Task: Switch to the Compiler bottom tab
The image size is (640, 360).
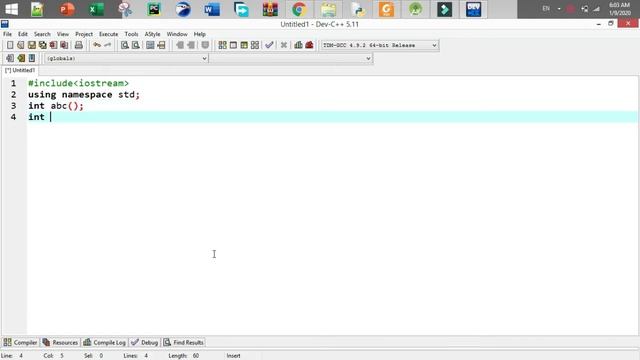Action: (x=20, y=342)
